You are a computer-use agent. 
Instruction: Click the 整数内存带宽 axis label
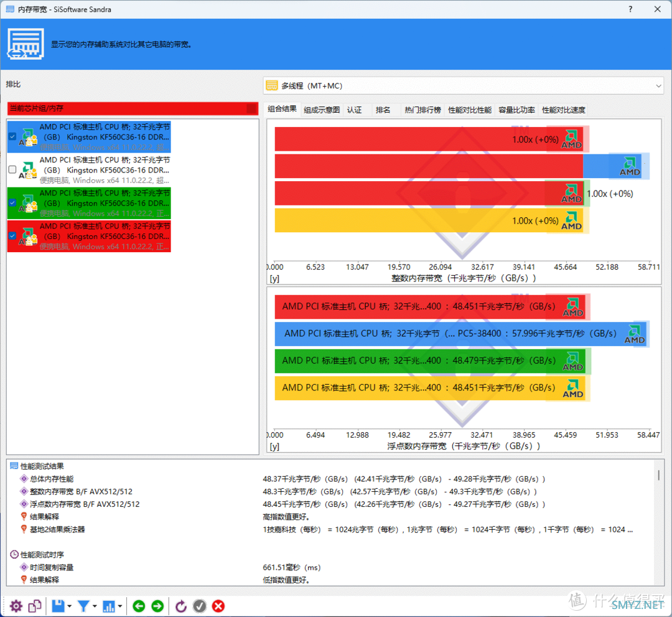pos(464,278)
